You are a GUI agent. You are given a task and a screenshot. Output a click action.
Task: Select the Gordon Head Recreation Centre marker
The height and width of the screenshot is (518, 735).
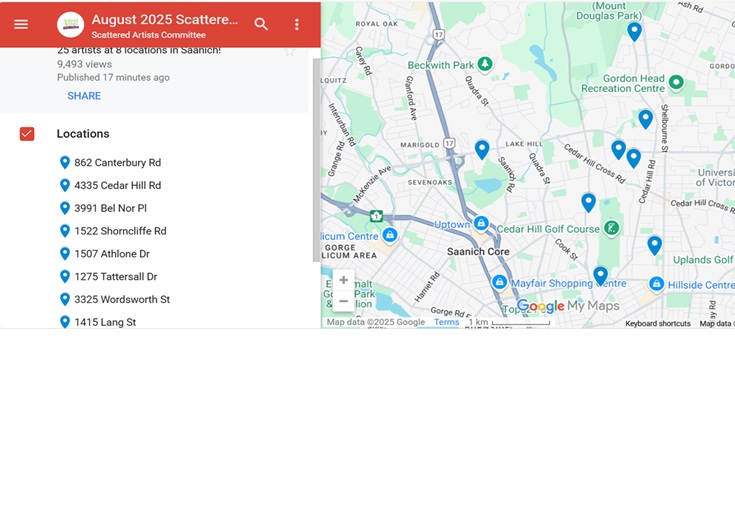[676, 82]
